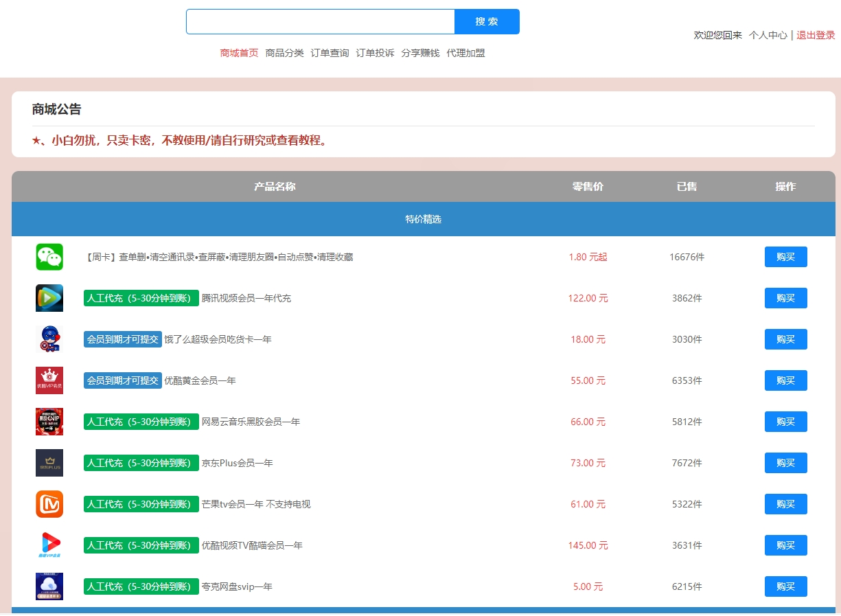Open the 分享赚钱 page

tap(419, 52)
